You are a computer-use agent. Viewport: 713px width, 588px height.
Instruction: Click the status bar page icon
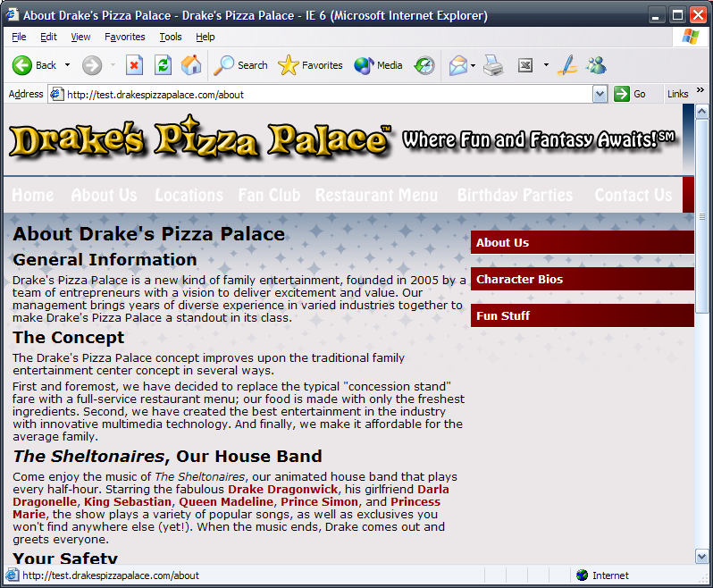point(13,575)
